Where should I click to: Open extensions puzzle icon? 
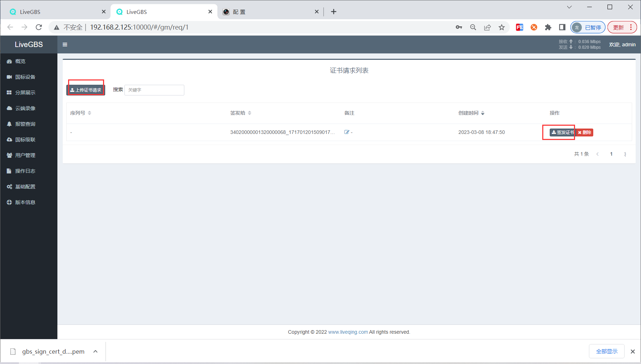point(548,27)
